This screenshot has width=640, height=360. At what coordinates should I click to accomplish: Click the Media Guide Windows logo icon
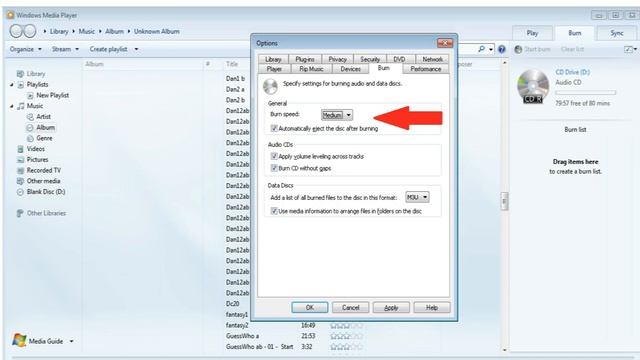coord(19,340)
